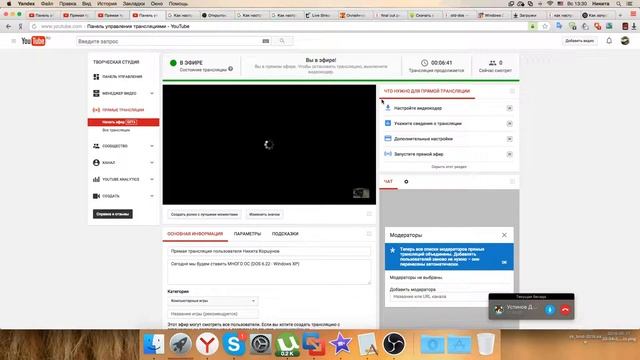Viewport: 640px width, 360px height.
Task: Open Spotlight search in the menu bar
Action: click(619, 4)
